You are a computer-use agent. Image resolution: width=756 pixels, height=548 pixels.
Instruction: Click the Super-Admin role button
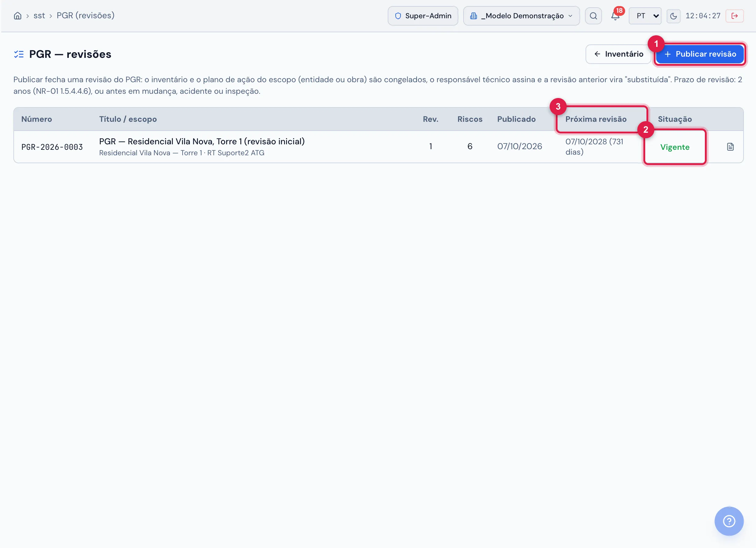point(423,16)
